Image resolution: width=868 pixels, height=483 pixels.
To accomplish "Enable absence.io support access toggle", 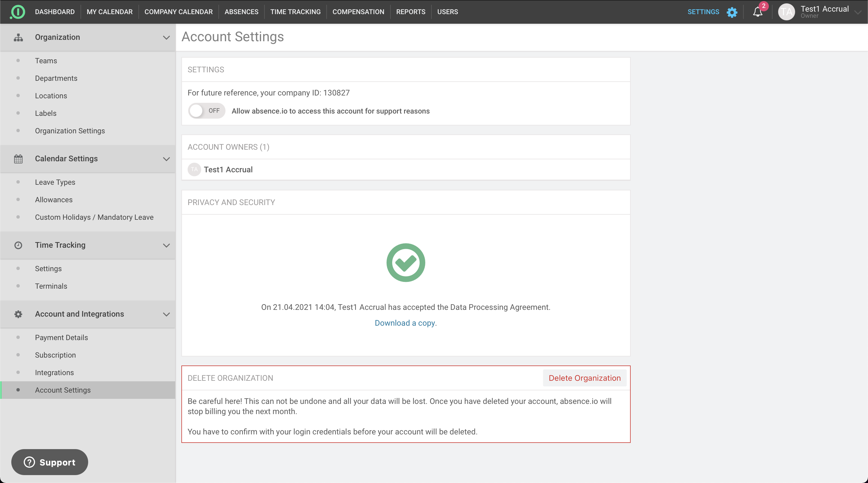I will (206, 111).
